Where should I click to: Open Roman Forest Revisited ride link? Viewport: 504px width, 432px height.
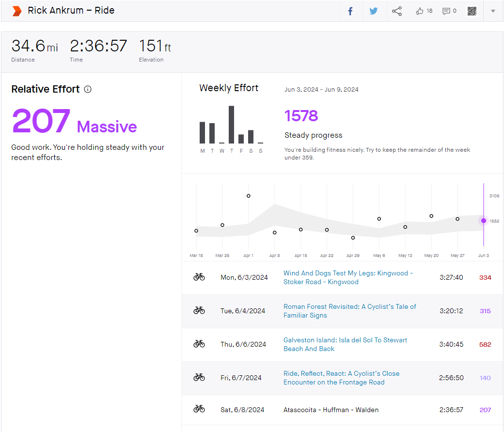point(350,311)
